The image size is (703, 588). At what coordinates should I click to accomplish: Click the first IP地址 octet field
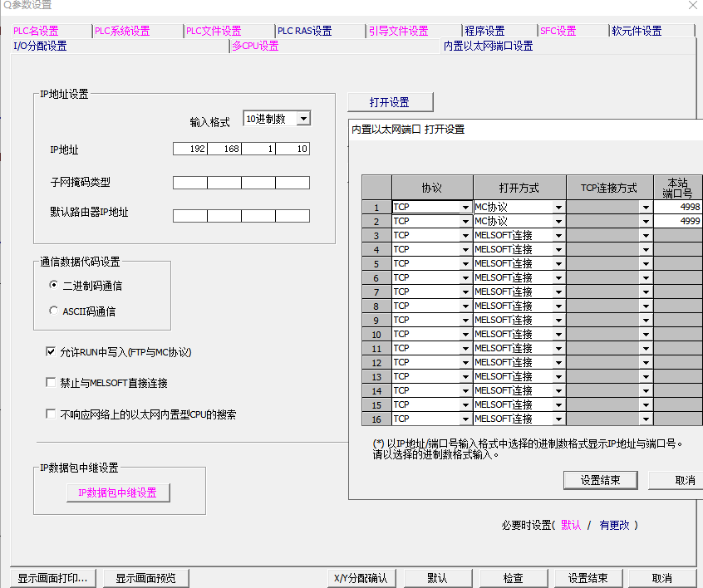click(189, 149)
